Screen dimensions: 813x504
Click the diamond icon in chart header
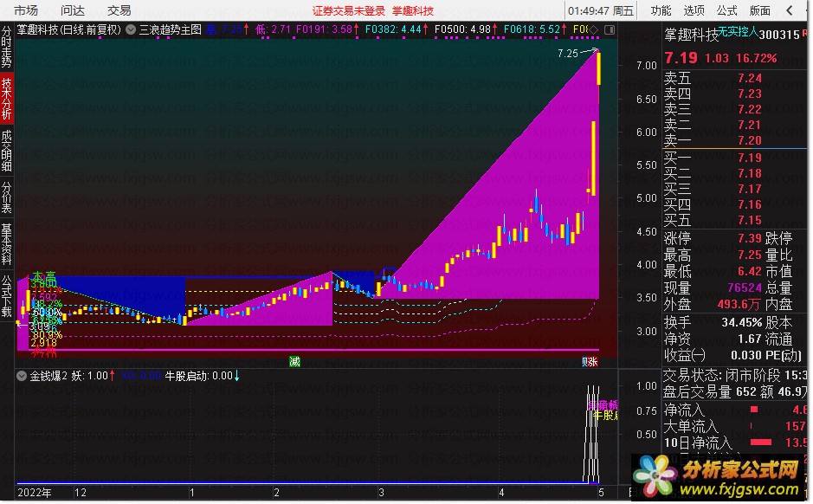(x=594, y=30)
